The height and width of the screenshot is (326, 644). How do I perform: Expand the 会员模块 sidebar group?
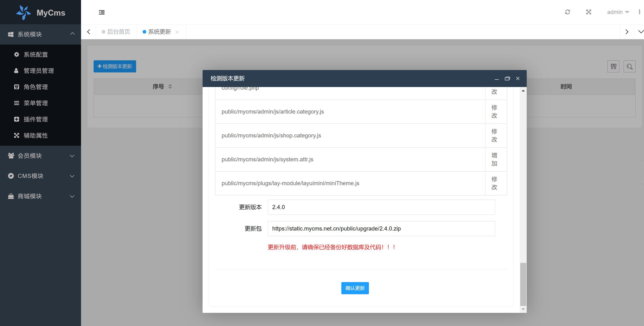tap(41, 156)
